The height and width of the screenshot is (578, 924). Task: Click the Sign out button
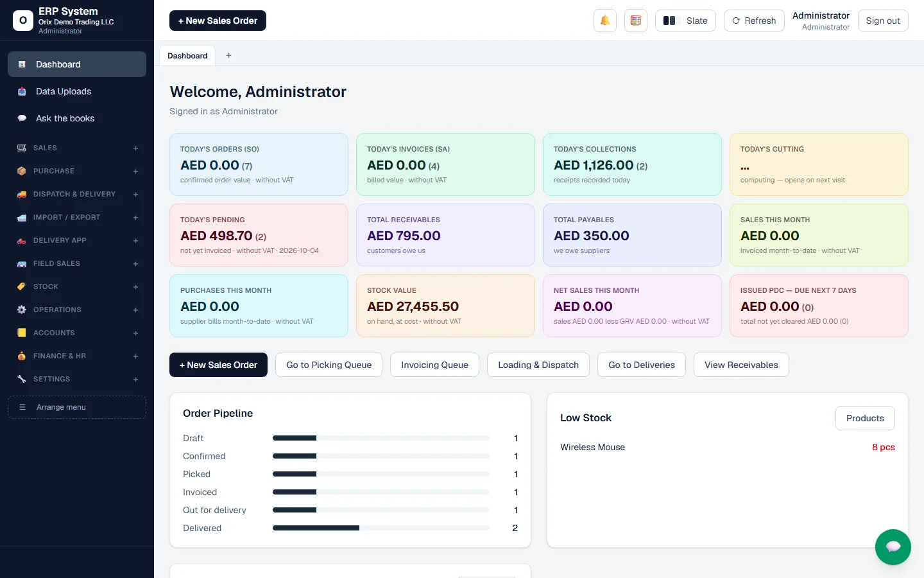pos(883,21)
